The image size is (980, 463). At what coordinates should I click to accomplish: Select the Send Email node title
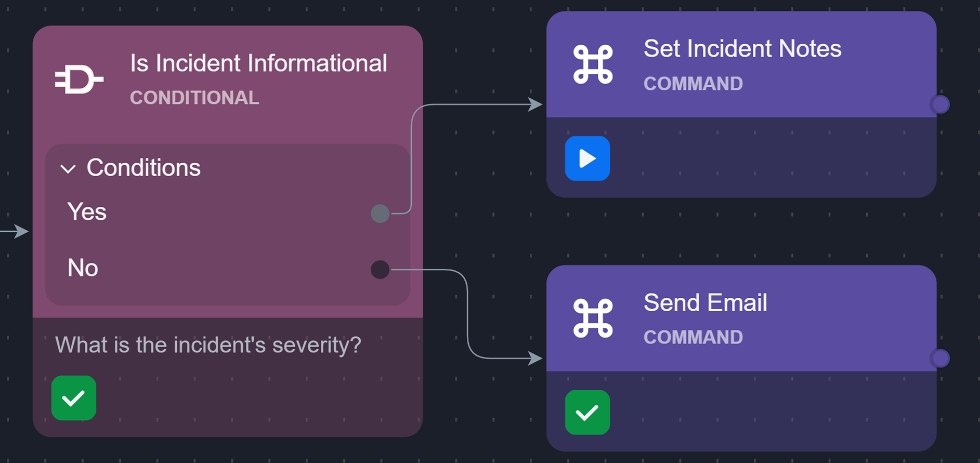pyautogui.click(x=705, y=303)
